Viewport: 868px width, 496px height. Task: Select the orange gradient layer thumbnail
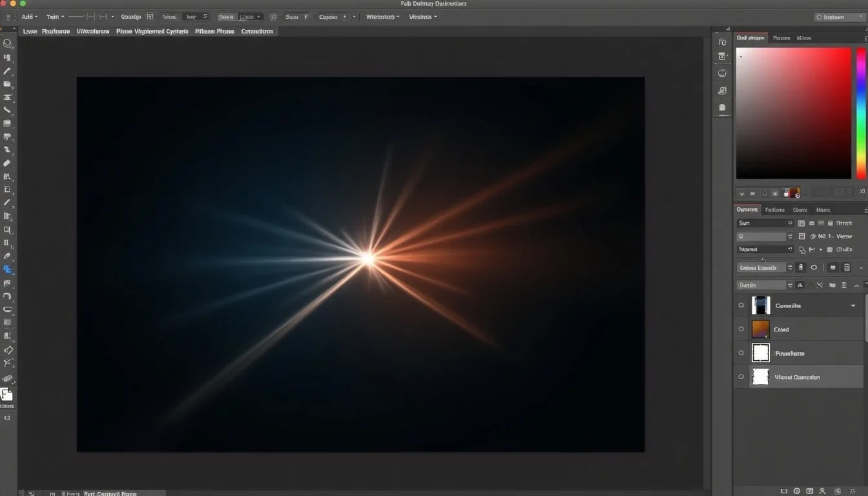pos(761,329)
